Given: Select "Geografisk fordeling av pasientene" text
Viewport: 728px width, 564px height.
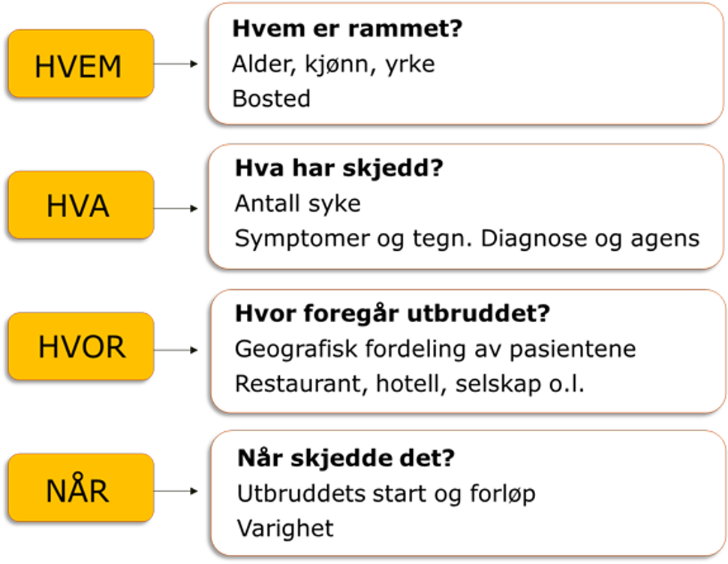Looking at the screenshot, I should pyautogui.click(x=435, y=348).
